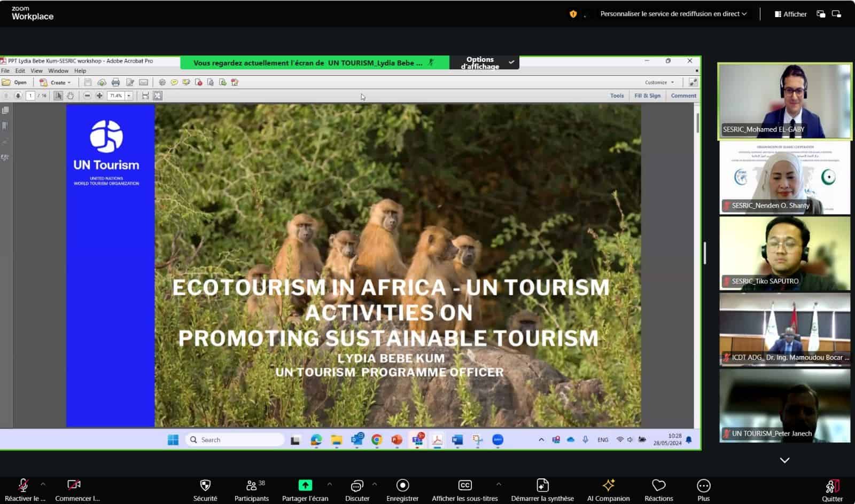The image size is (855, 504).
Task: Click Quitter to leave the meeting
Action: coord(832,489)
